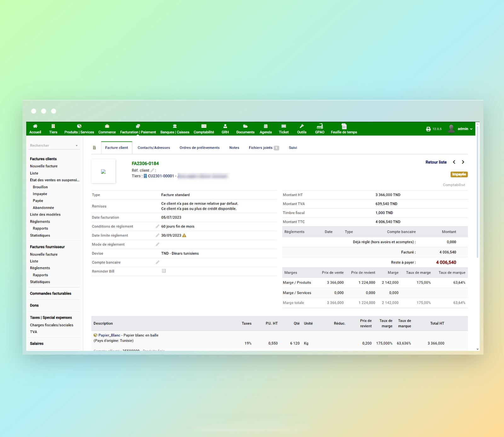504x437 pixels.
Task: Edit Mode de règlement with pencil icon
Action: [x=157, y=244]
